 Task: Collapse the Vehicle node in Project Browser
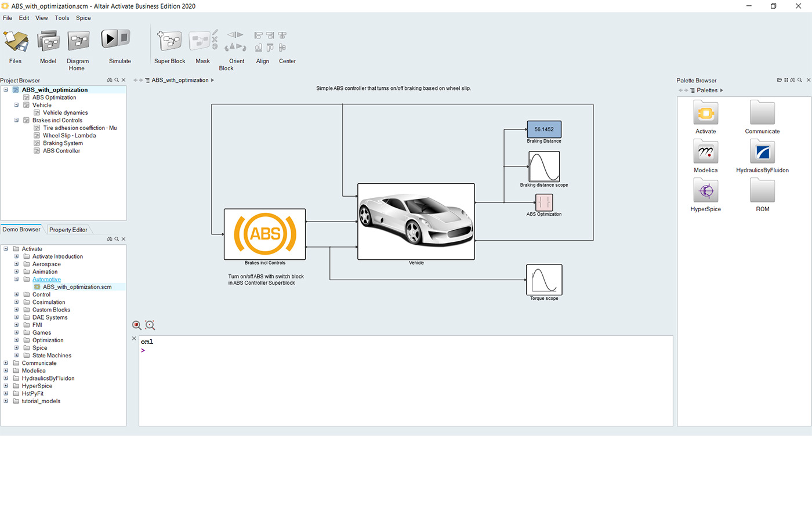click(16, 105)
